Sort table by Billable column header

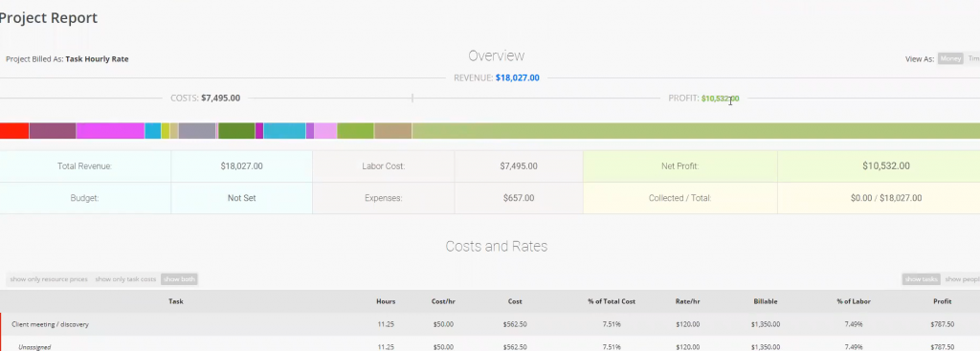tap(766, 301)
